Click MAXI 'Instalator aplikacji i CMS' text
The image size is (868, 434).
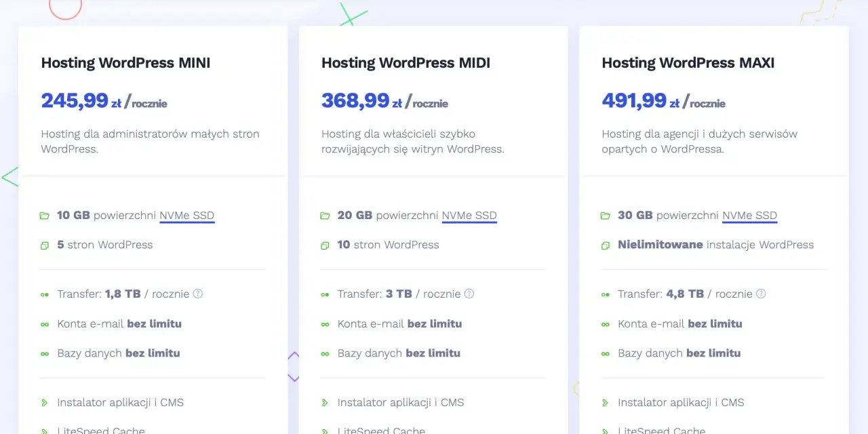click(681, 402)
